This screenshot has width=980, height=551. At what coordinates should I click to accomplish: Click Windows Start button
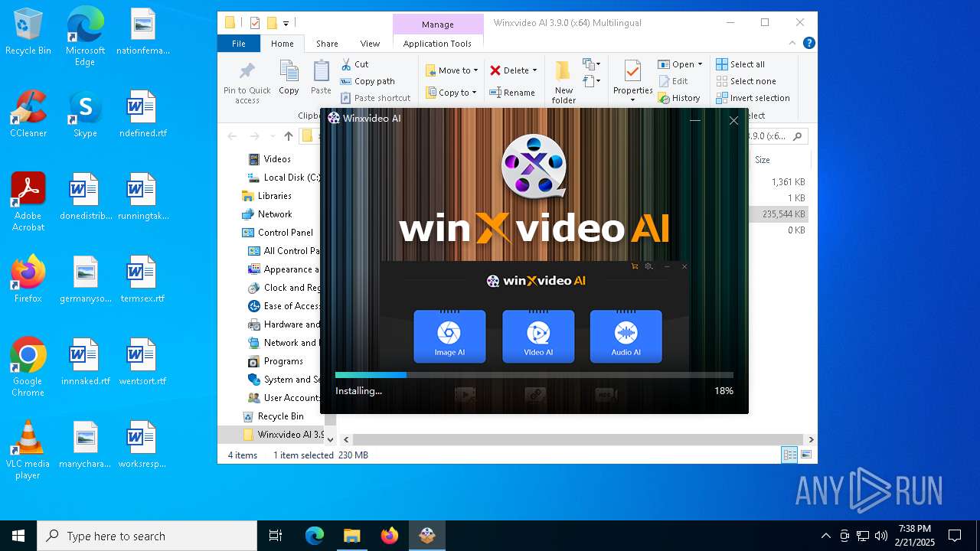18,536
